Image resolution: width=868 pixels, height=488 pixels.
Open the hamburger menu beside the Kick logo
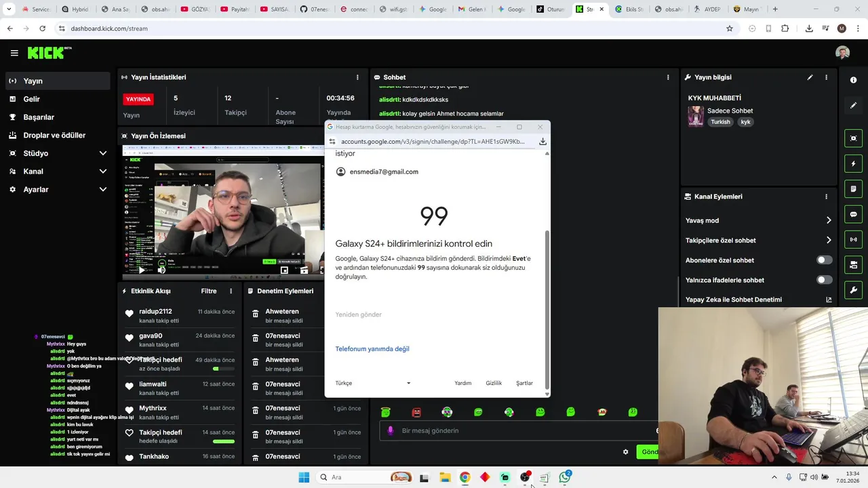[14, 53]
